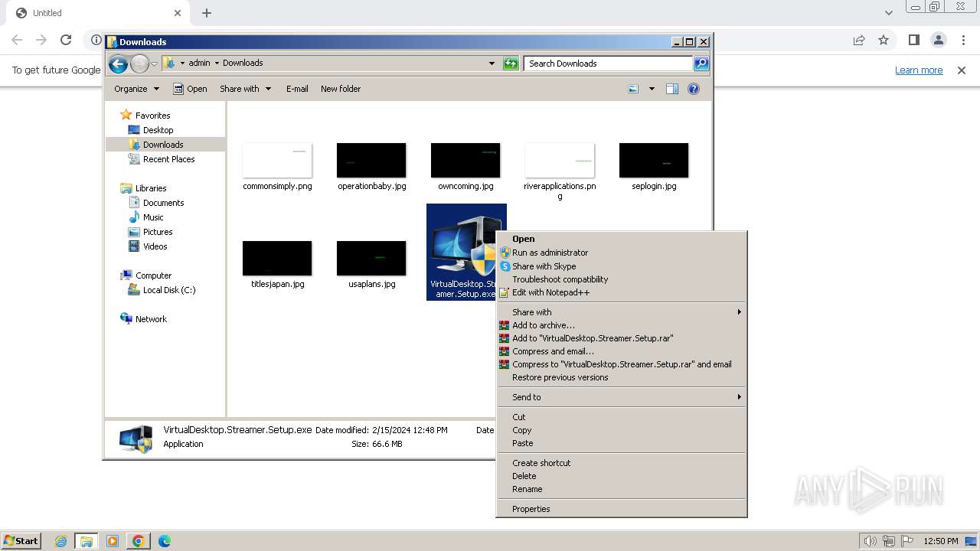Open view options dropdown arrow
The height and width of the screenshot is (551, 980).
coord(652,89)
